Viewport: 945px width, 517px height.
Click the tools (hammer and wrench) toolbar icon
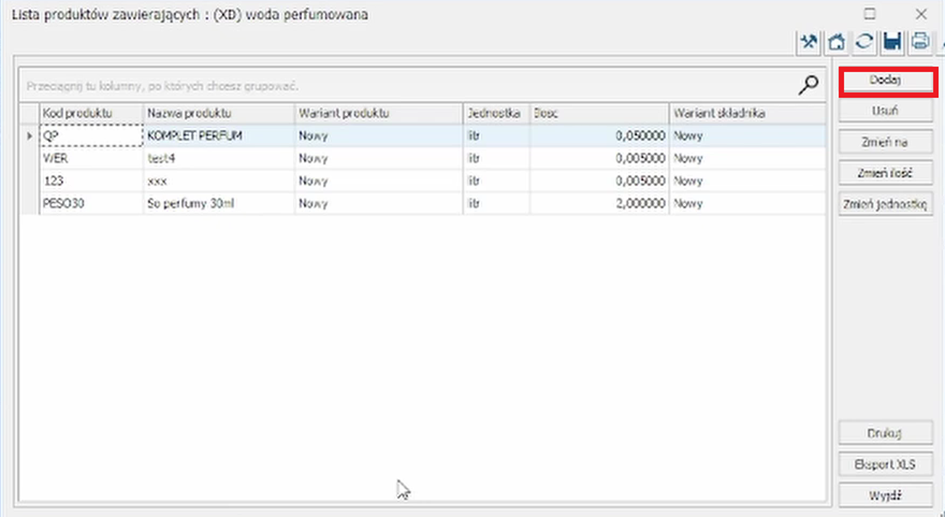coord(808,42)
